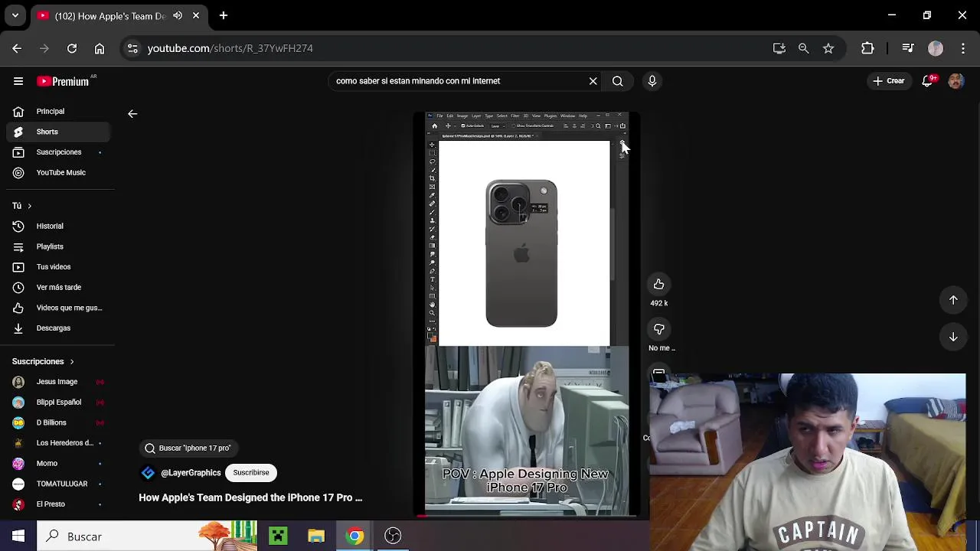Image resolution: width=980 pixels, height=551 pixels.
Task: Open Playlists in the sidebar
Action: point(57,246)
